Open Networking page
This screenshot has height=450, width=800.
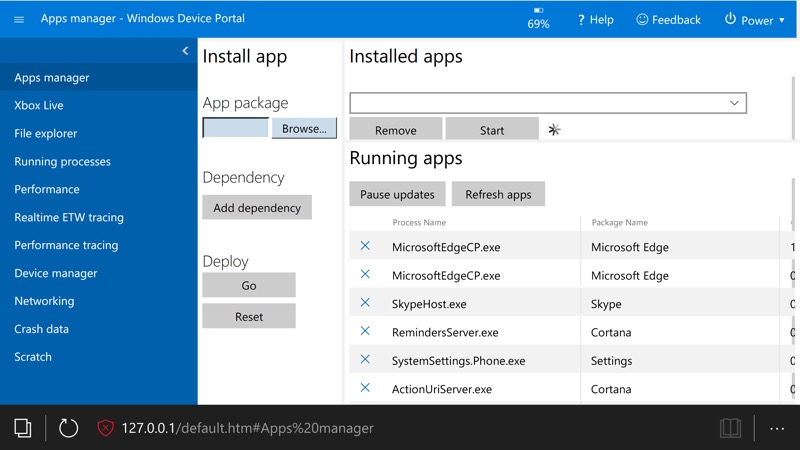click(44, 301)
